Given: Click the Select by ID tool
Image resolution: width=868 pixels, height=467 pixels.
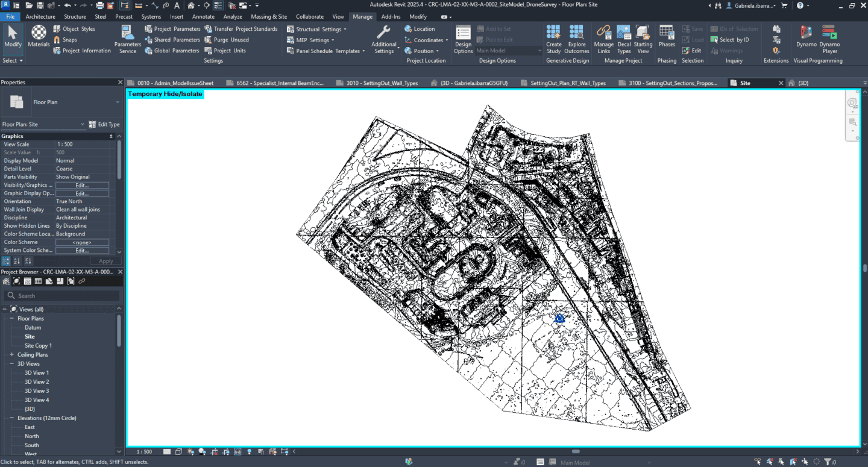Looking at the screenshot, I should coord(729,40).
